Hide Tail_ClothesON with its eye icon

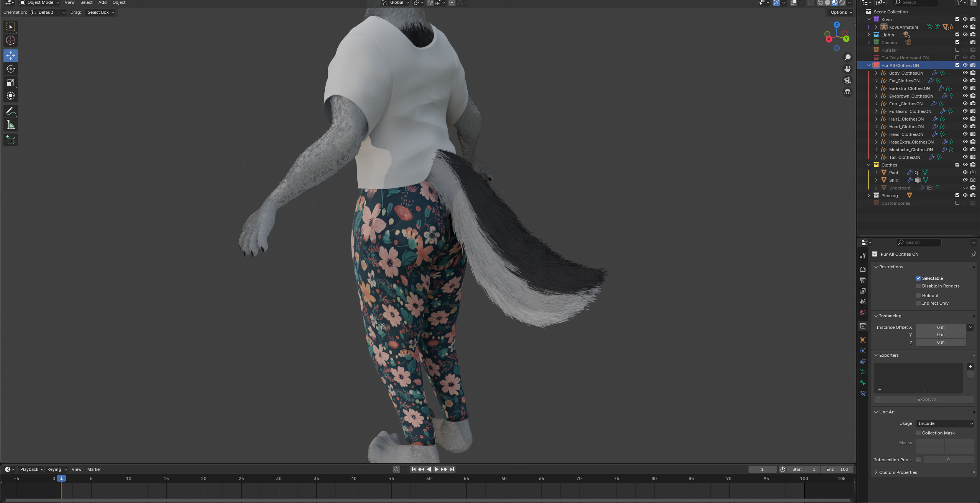tap(965, 157)
